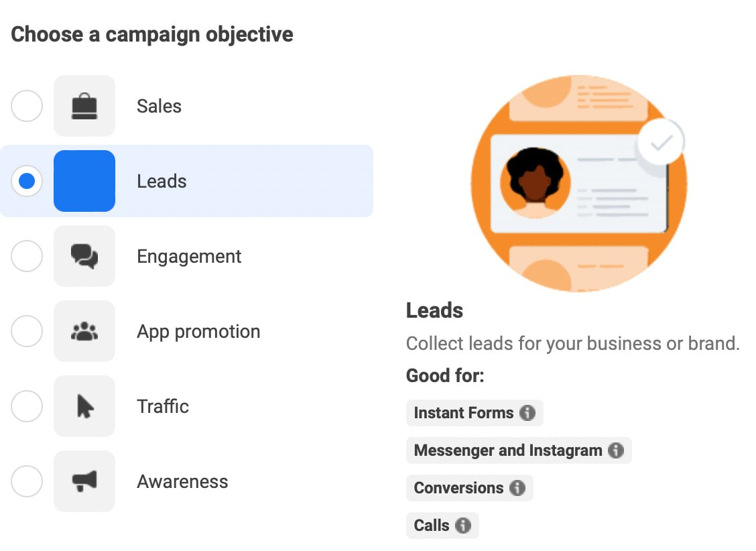Click the Leads illustration image
The width and height of the screenshot is (756, 551).
tap(578, 184)
